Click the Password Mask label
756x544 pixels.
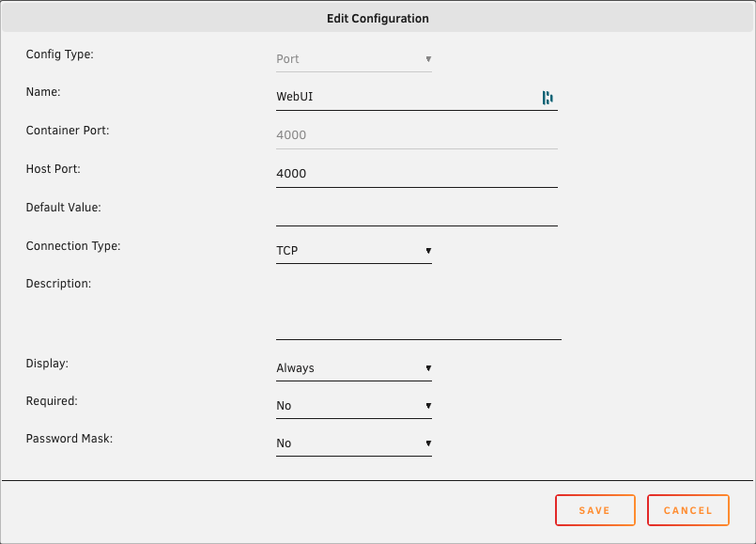click(69, 439)
